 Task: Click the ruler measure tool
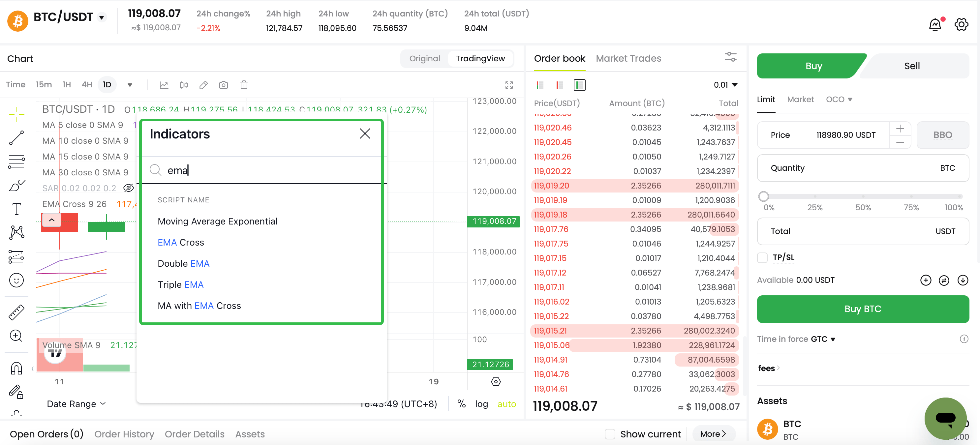pyautogui.click(x=16, y=312)
